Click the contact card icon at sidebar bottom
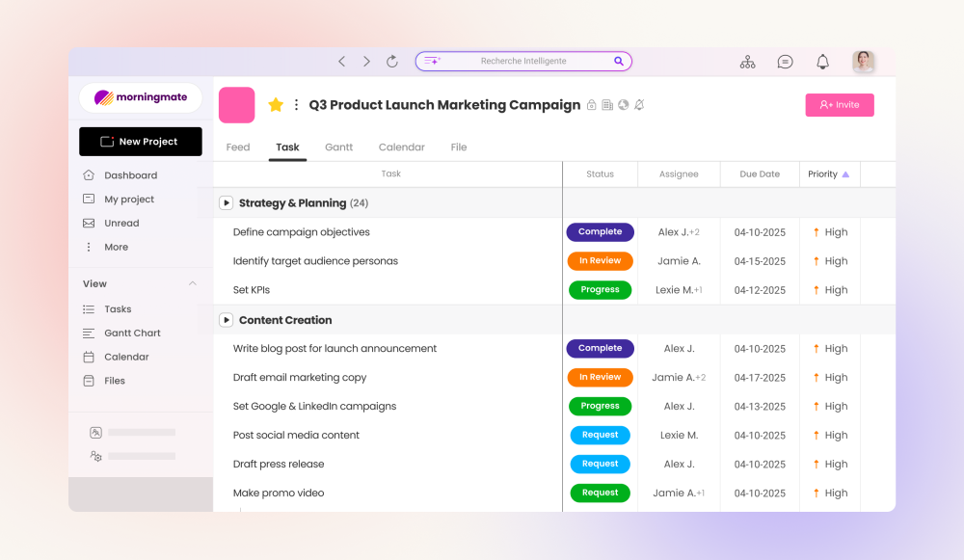 coord(95,432)
